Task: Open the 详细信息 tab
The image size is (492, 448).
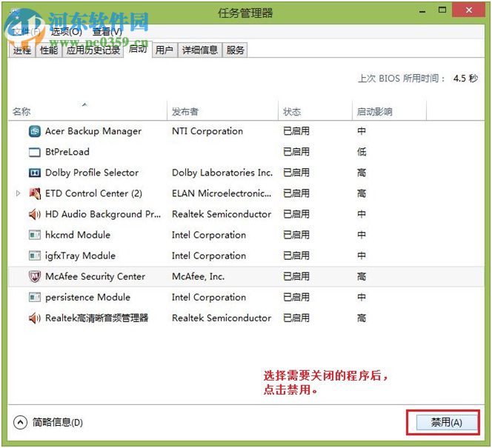Action: [x=200, y=50]
